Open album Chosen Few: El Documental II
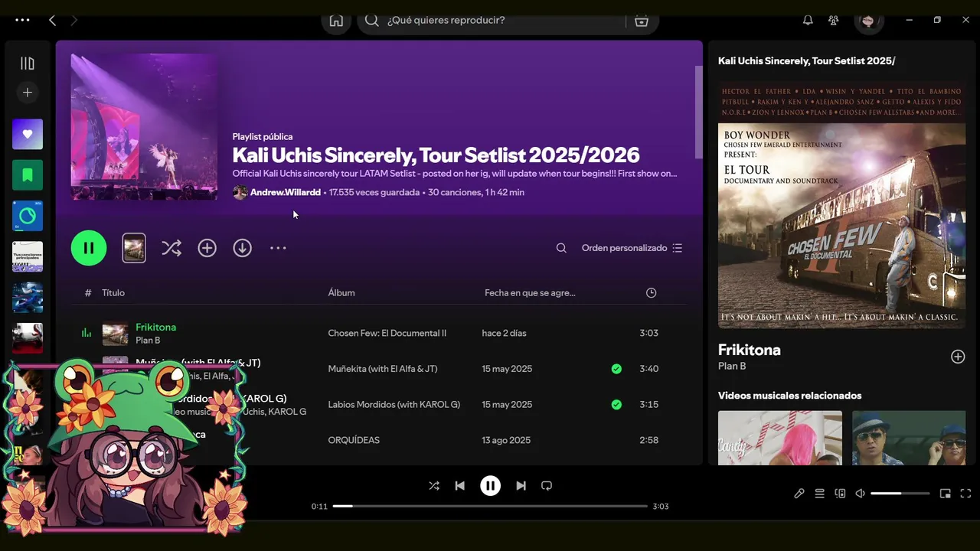This screenshot has height=551, width=980. click(x=387, y=333)
